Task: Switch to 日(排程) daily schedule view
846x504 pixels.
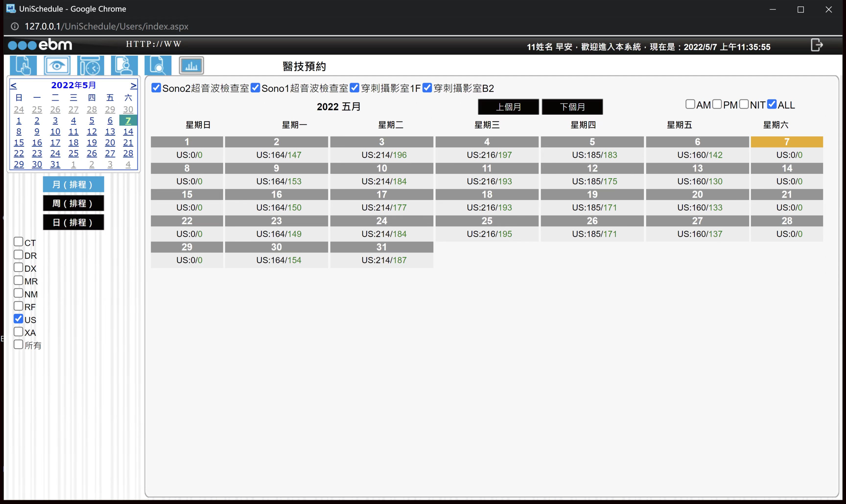Action: click(73, 222)
